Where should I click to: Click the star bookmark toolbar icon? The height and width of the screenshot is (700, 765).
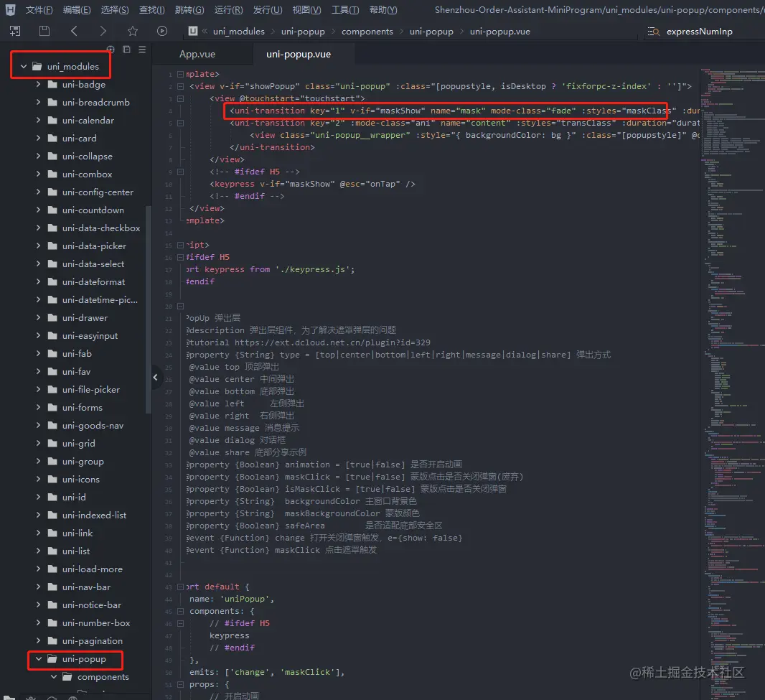(x=133, y=32)
